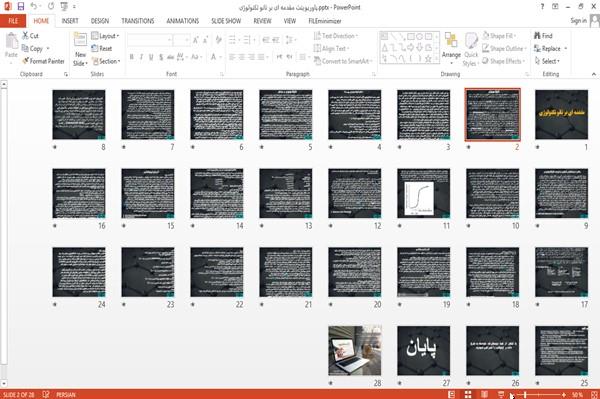Switch to Normal view in status bar
This screenshot has height=399, width=600.
pos(452,394)
